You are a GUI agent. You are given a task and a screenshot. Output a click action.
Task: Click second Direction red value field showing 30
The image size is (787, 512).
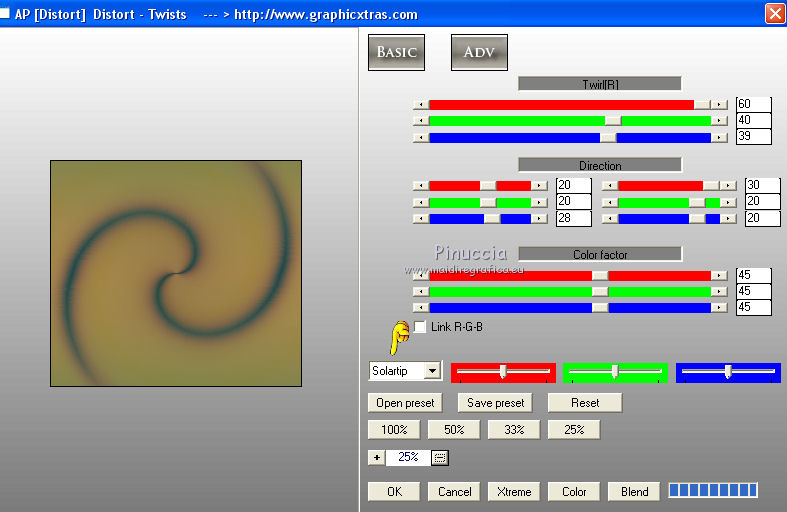pyautogui.click(x=762, y=185)
